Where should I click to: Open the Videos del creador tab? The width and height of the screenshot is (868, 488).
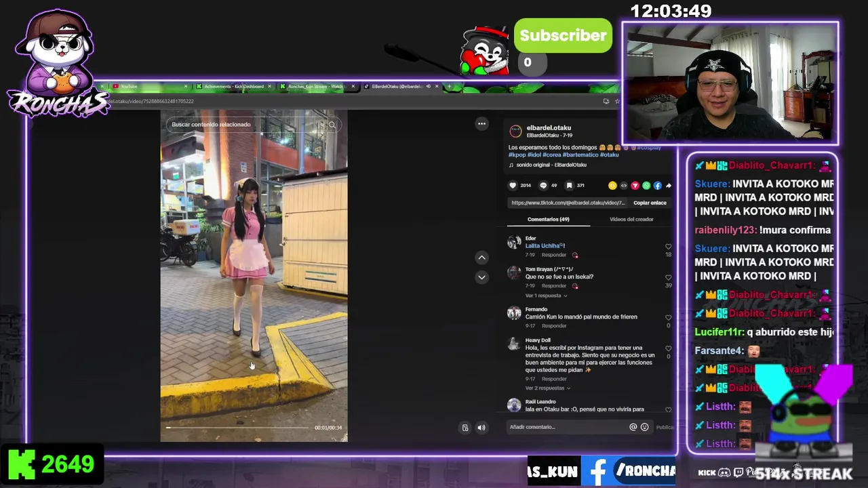click(x=631, y=219)
